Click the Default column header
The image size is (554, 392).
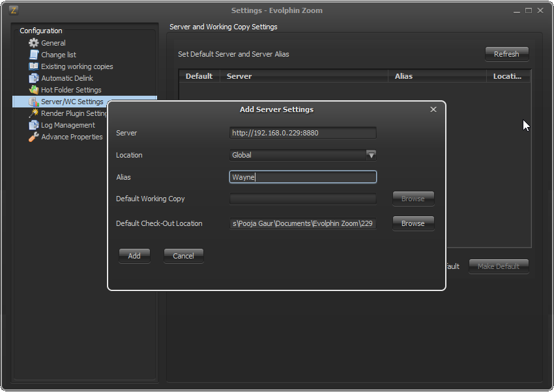click(199, 76)
